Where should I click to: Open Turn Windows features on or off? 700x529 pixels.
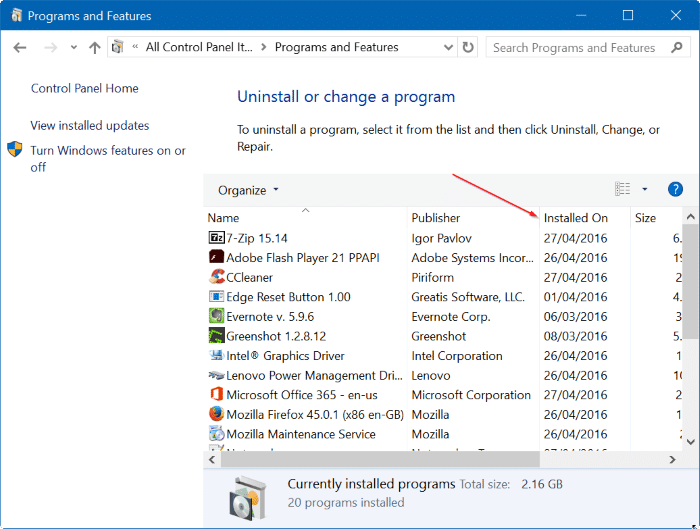[108, 158]
